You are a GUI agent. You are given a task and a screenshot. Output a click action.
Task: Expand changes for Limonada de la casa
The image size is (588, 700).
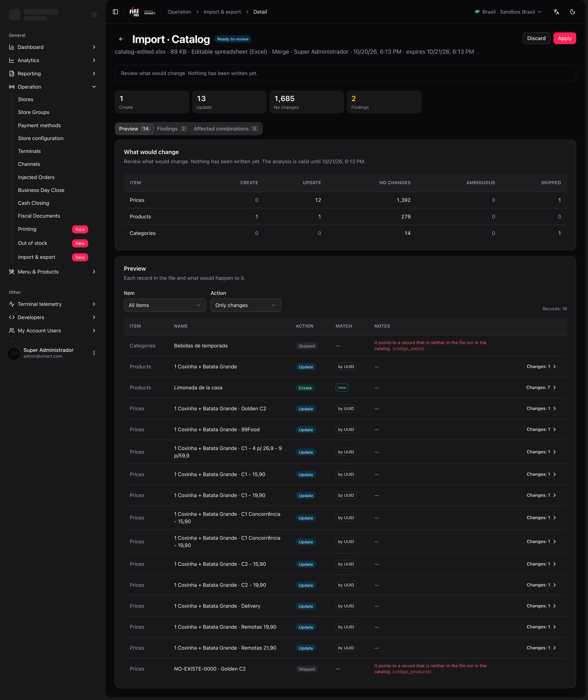[541, 387]
